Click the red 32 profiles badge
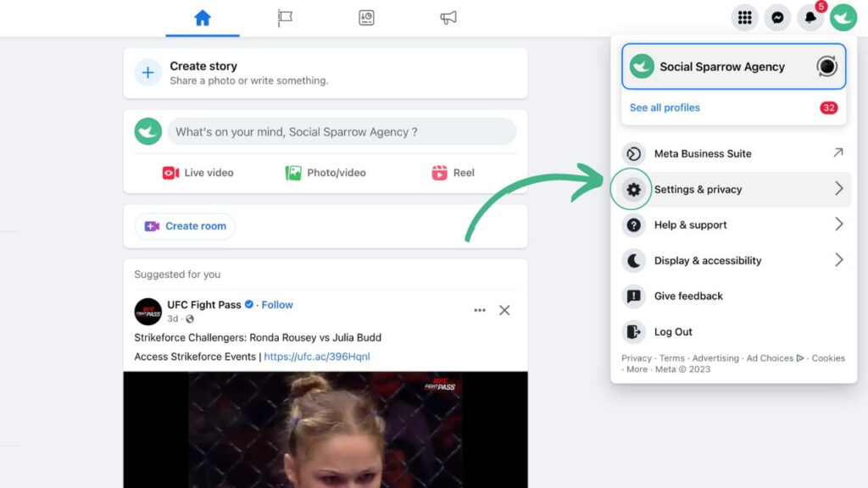Viewport: 868px width, 488px height. pyautogui.click(x=829, y=108)
